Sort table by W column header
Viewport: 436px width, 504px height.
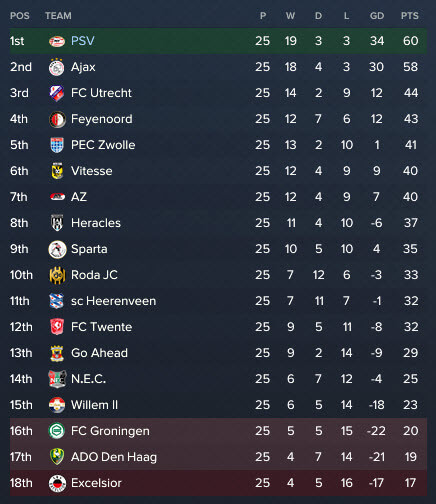[290, 16]
